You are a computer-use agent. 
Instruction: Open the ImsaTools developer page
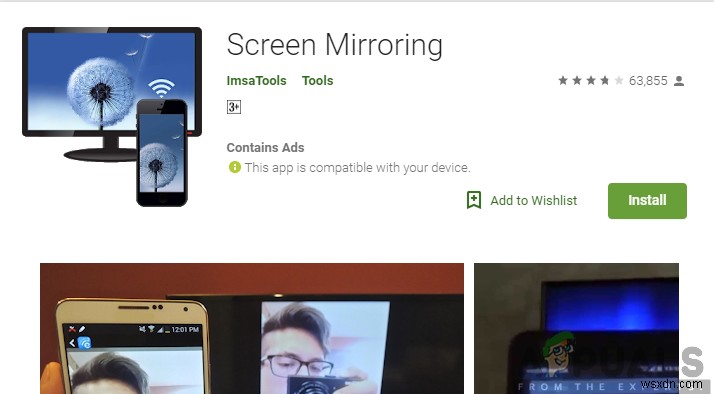click(x=256, y=81)
